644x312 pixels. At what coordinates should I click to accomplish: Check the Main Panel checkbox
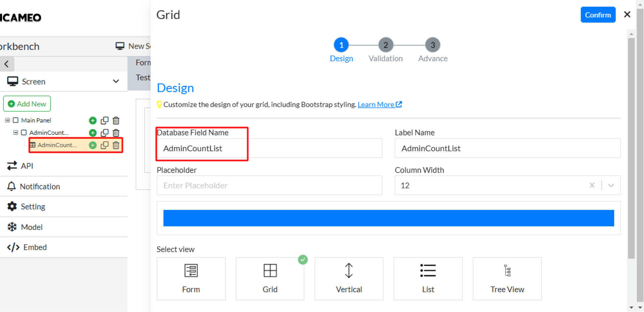coord(15,120)
